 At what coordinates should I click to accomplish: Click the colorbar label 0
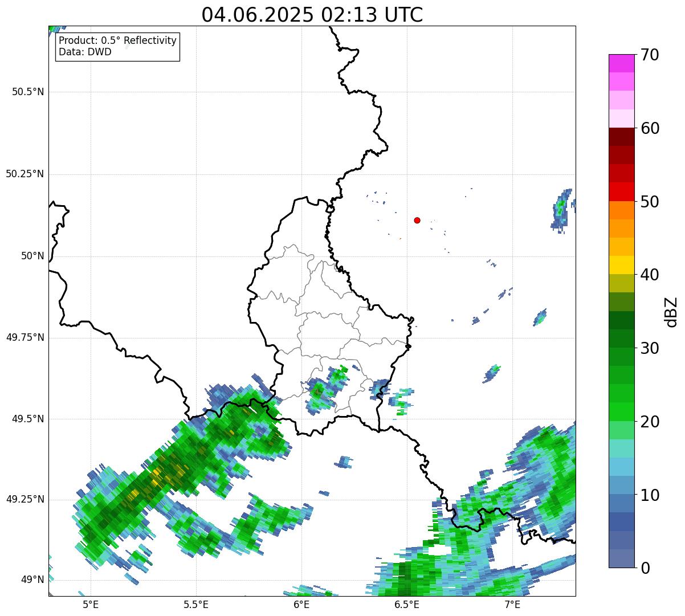[645, 568]
